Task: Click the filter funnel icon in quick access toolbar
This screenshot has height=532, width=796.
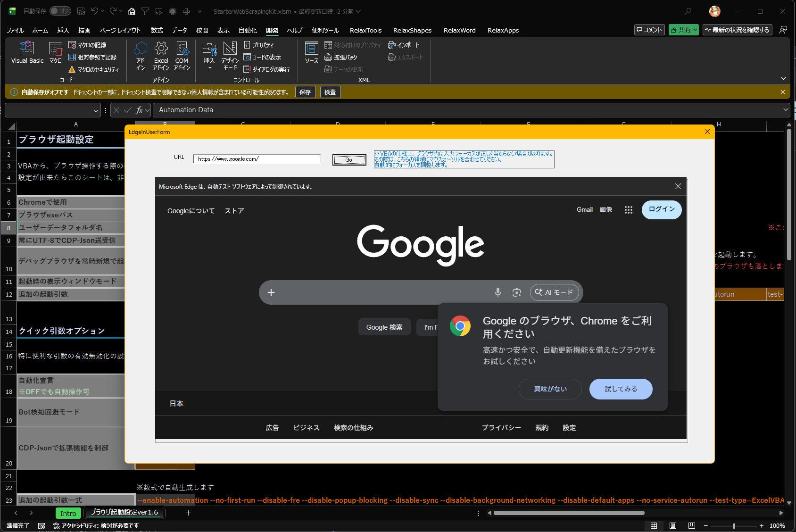Action: pos(145,11)
